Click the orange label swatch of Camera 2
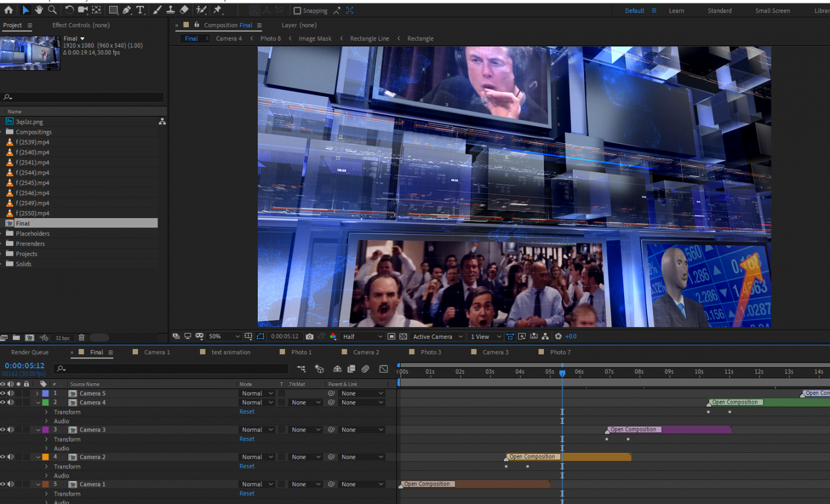830x504 pixels. [x=45, y=457]
